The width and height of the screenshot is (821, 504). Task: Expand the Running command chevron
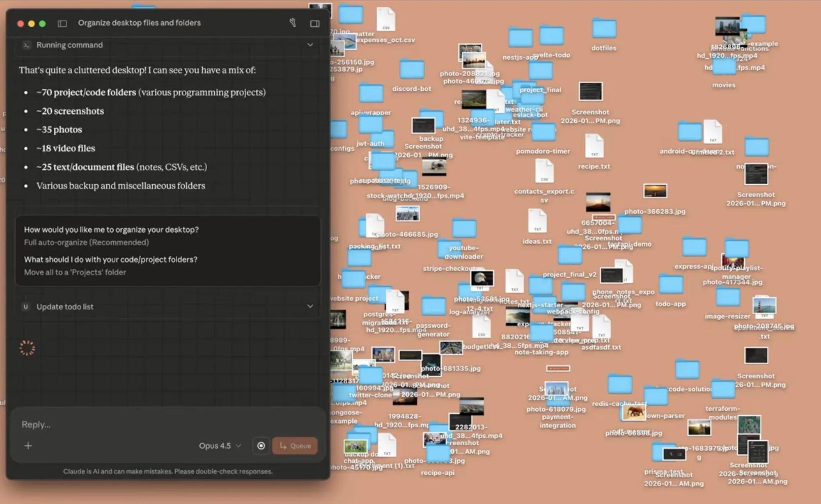pos(310,45)
